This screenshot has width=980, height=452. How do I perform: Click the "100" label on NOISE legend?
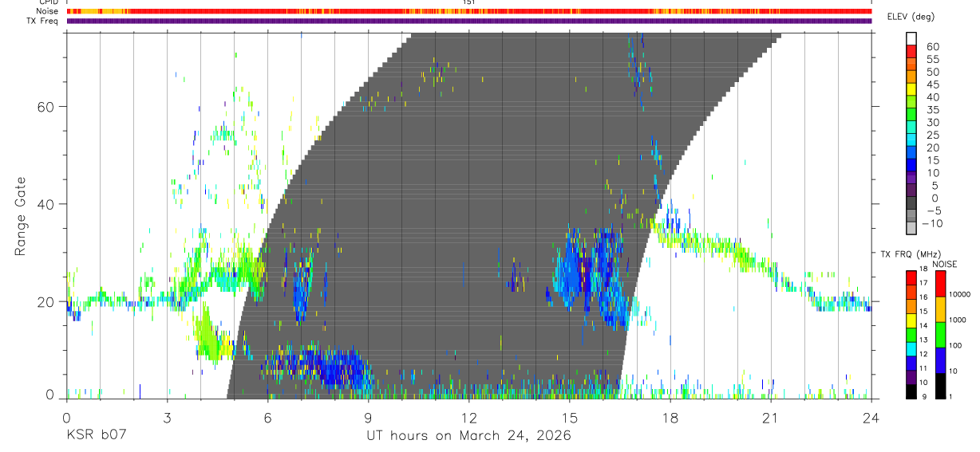click(957, 345)
